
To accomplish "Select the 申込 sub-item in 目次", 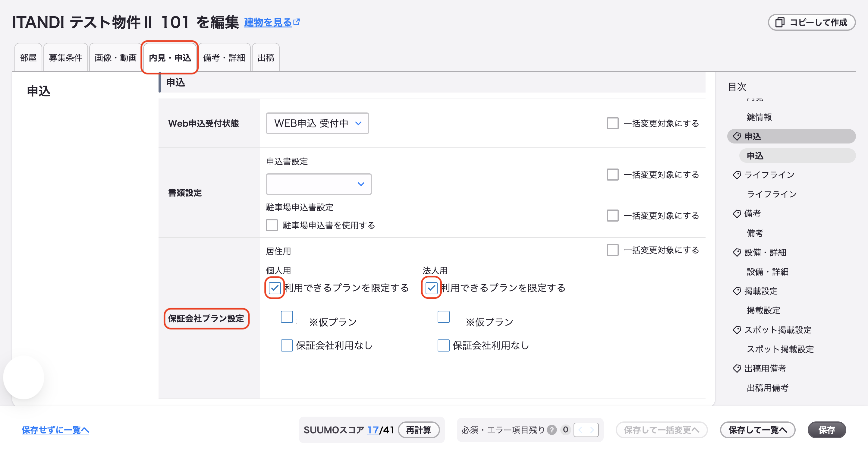I will tap(797, 156).
